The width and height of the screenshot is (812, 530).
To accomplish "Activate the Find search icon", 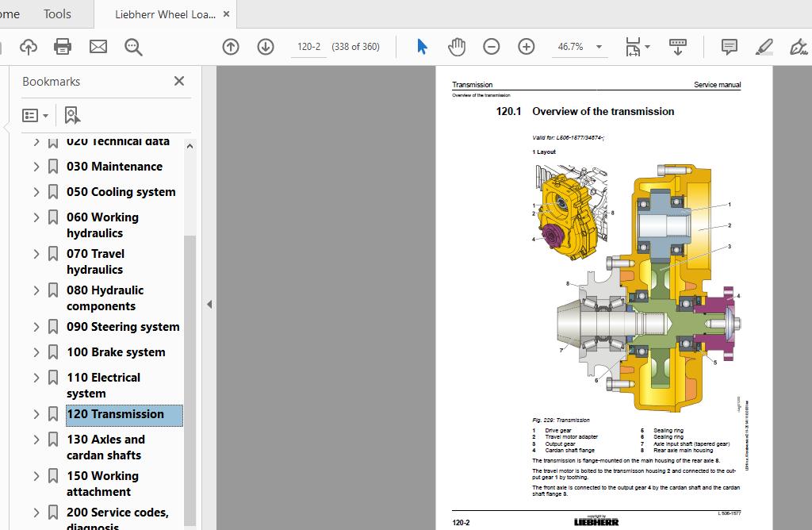I will tap(133, 47).
